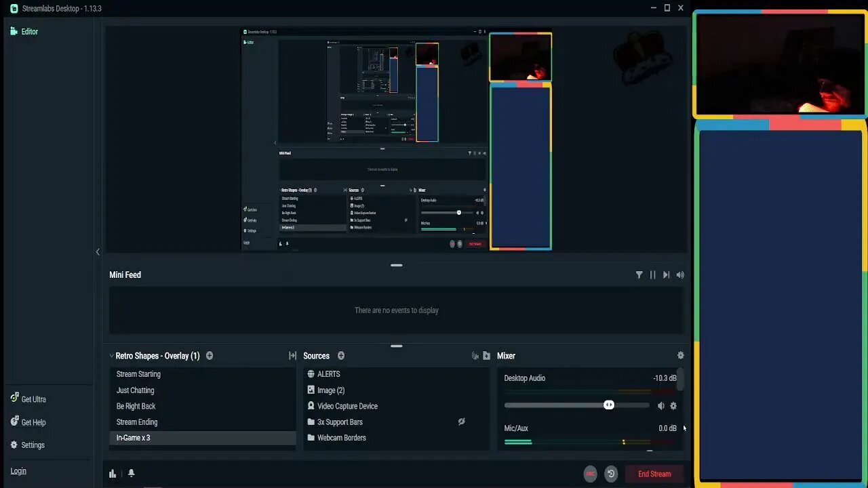Click the Mixer panel scrollbar

click(x=680, y=380)
